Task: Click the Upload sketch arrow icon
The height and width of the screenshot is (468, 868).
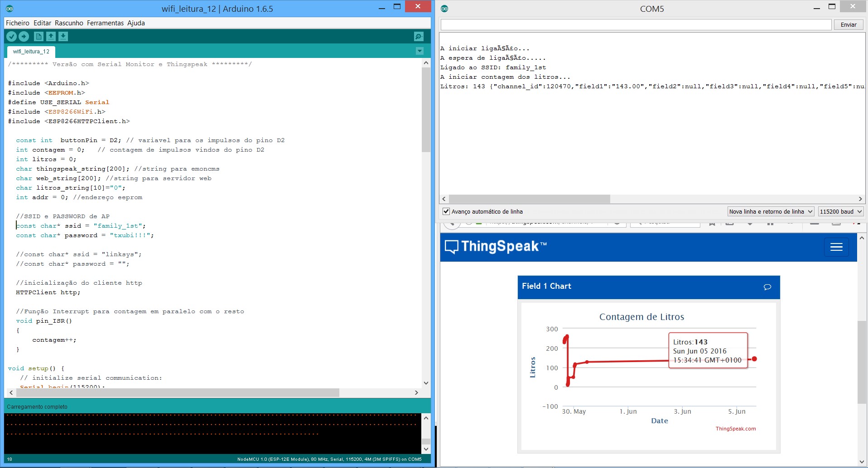Action: [24, 37]
